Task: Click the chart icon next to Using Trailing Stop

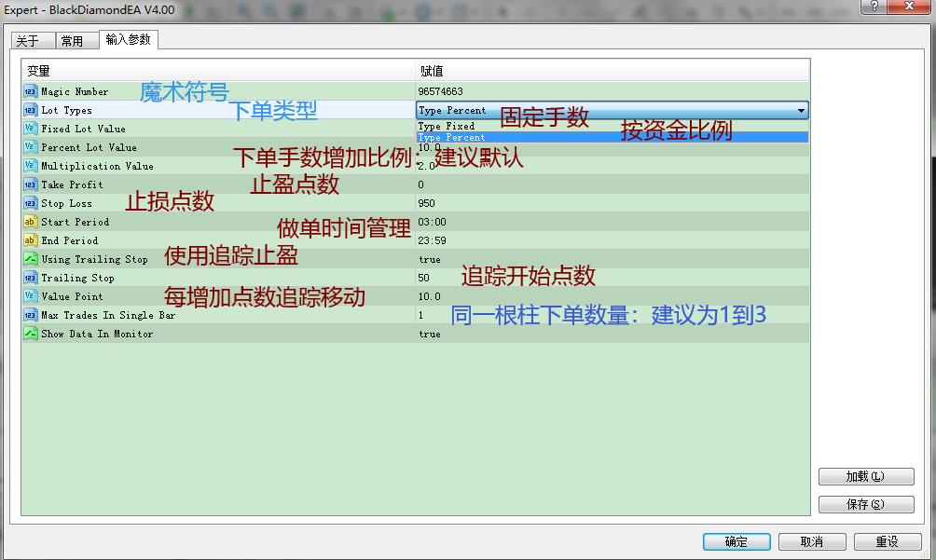Action: coord(29,259)
